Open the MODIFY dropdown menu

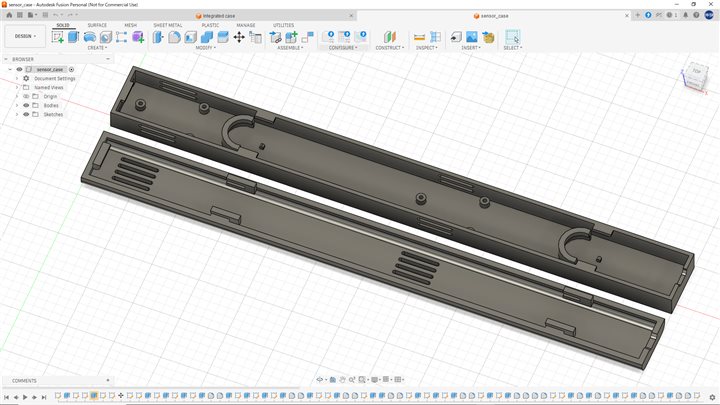click(205, 48)
